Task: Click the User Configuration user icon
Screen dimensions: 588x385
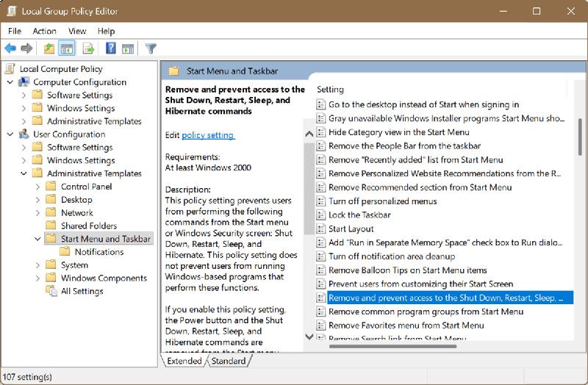Action: (x=24, y=134)
